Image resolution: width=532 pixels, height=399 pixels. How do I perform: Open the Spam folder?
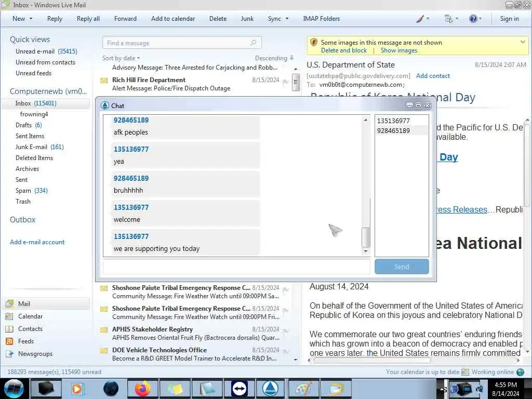point(31,191)
